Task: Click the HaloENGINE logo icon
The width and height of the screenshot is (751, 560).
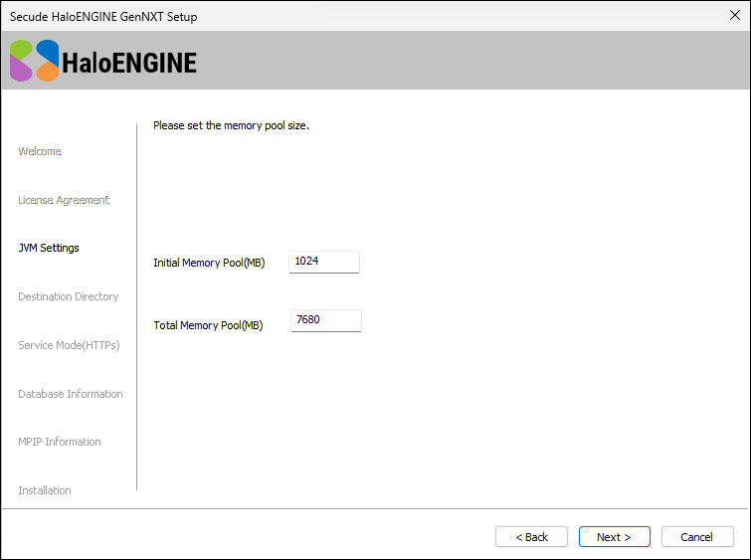Action: (x=34, y=61)
